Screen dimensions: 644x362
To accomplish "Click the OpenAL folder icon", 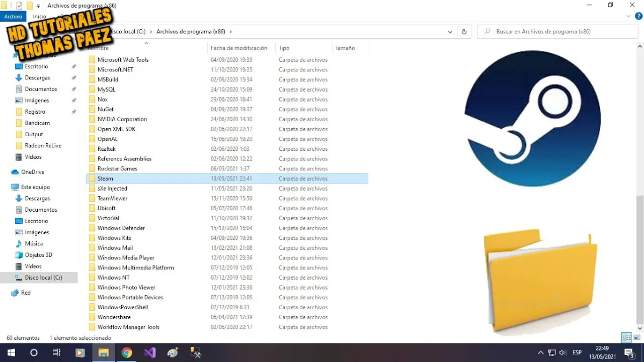I will [x=92, y=139].
